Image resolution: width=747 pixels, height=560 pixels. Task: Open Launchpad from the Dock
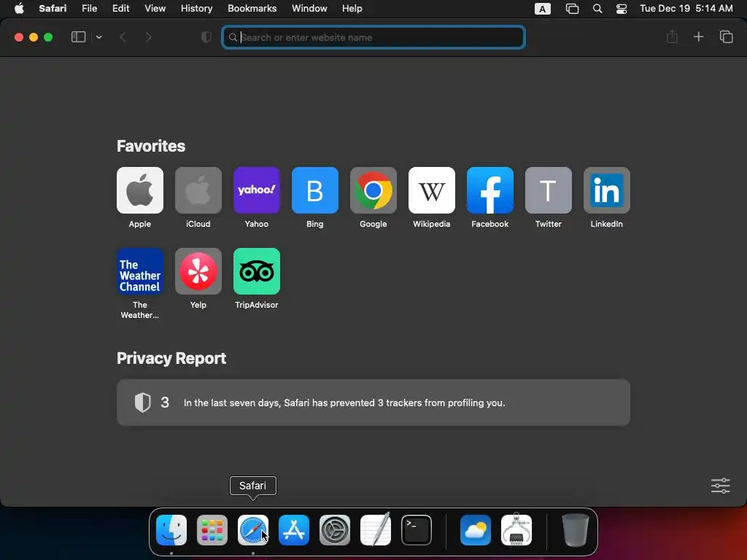point(212,530)
